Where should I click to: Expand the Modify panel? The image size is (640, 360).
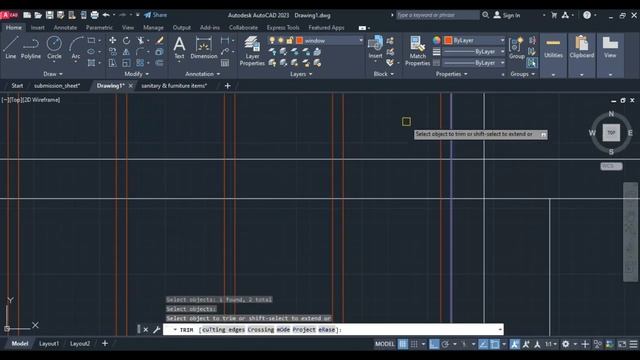137,74
